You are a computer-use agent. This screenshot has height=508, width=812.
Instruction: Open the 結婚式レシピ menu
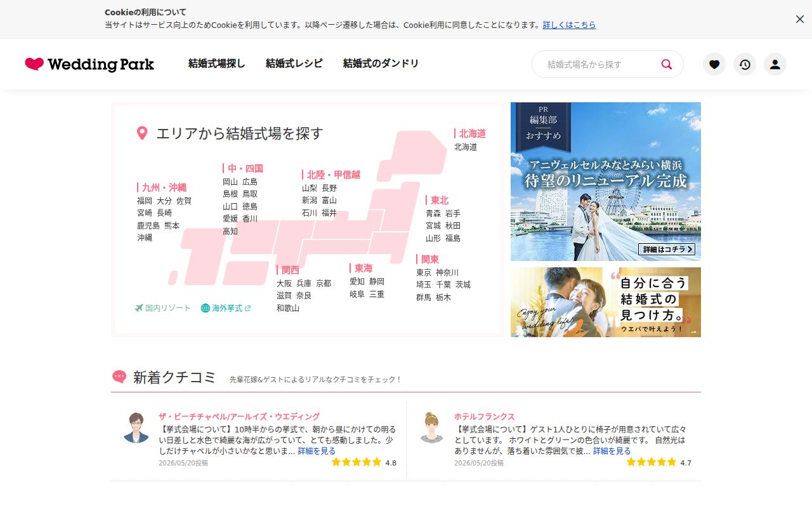pyautogui.click(x=294, y=63)
